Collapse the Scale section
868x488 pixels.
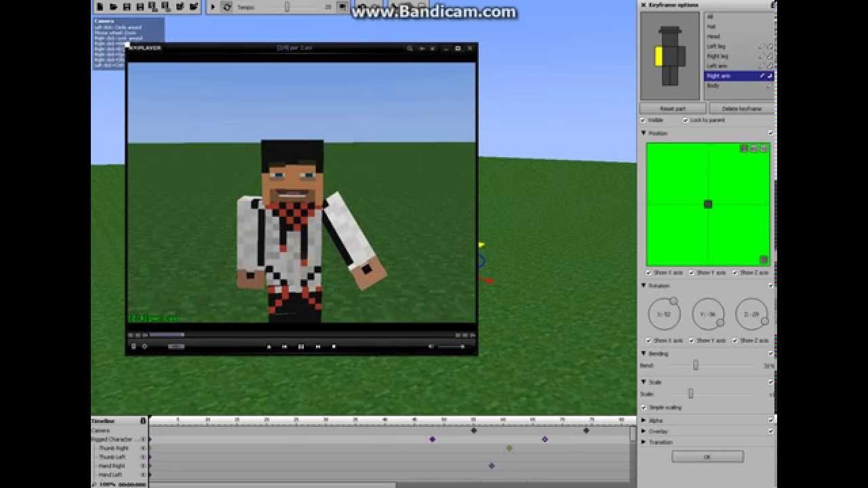coord(644,382)
